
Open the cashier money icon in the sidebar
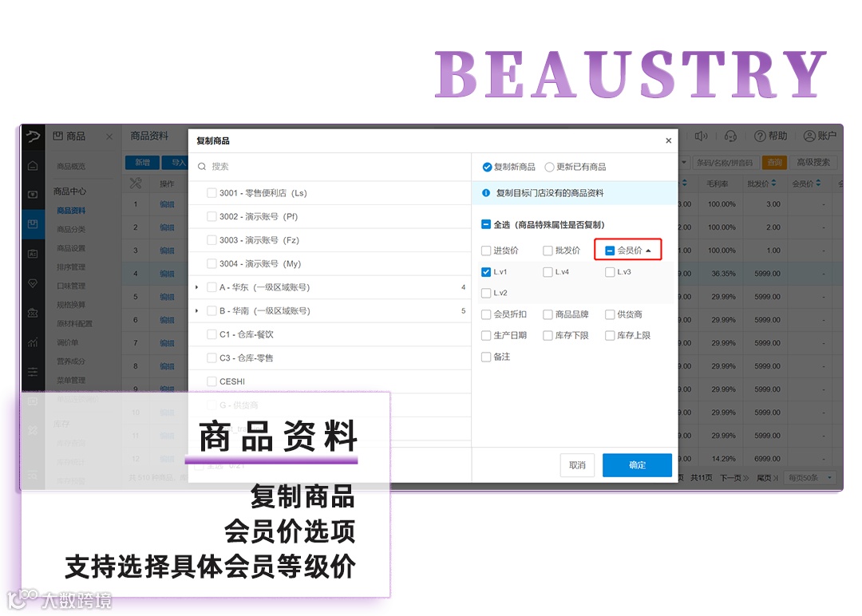point(33,195)
